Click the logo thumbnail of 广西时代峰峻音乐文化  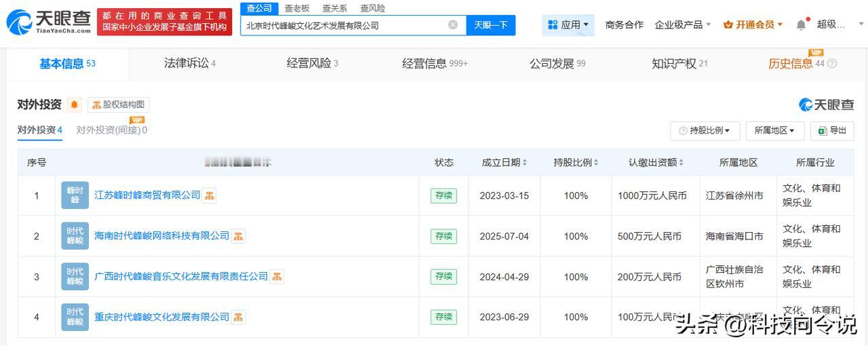tap(75, 277)
